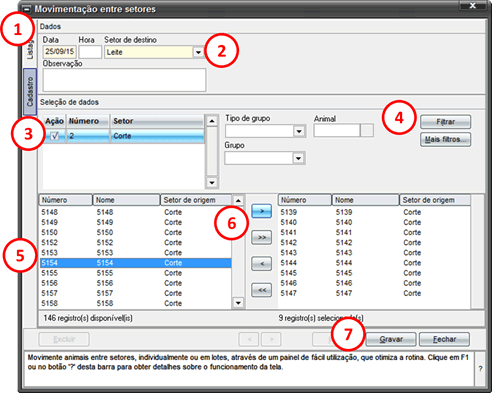The image size is (492, 393).
Task: Click the Data input field
Action: point(60,52)
